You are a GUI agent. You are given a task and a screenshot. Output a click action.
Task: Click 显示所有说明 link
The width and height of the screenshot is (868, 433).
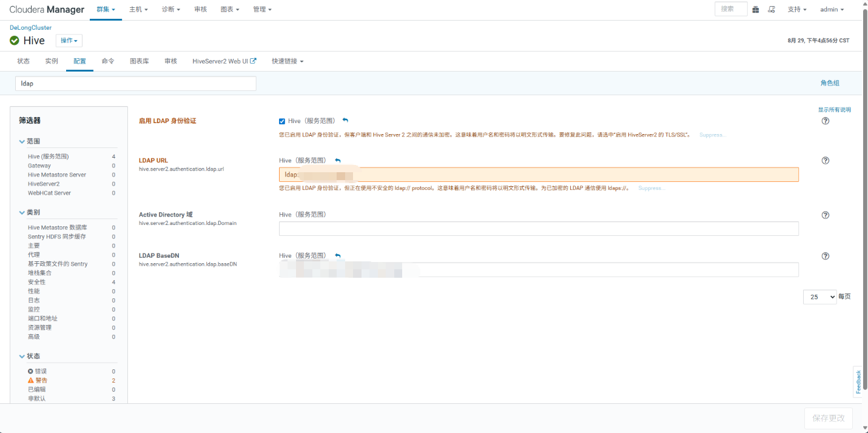point(834,110)
